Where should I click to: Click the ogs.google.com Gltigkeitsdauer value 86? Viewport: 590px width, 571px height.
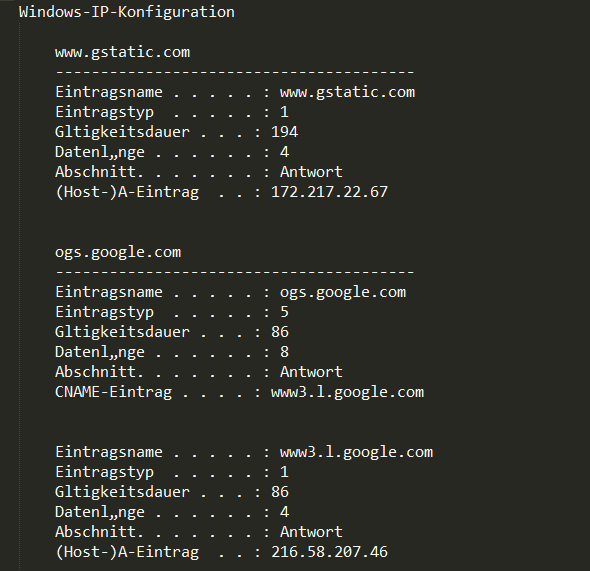pos(280,333)
